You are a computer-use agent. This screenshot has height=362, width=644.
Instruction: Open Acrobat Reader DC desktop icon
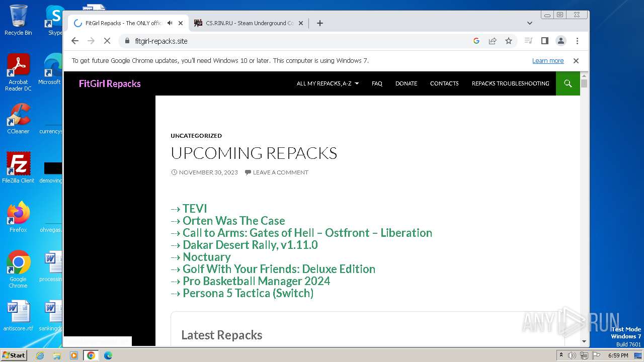coord(18,72)
